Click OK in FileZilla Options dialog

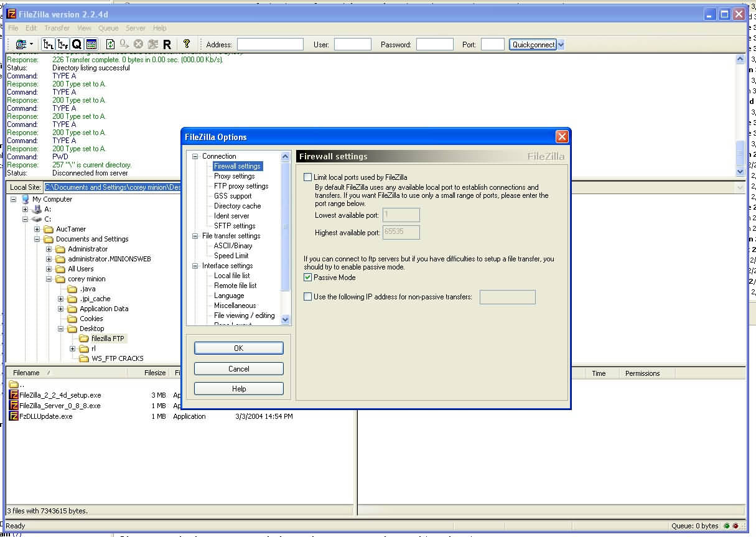(239, 348)
